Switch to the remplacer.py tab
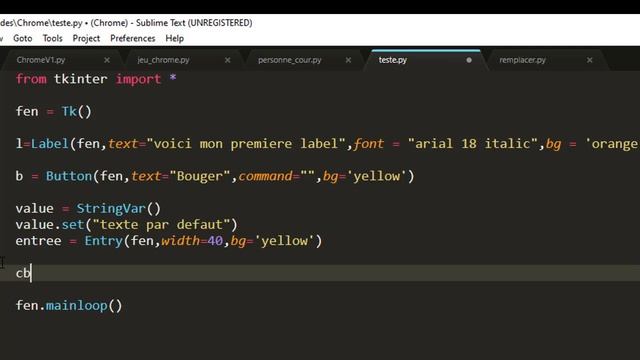640x360 pixels. pos(522,60)
